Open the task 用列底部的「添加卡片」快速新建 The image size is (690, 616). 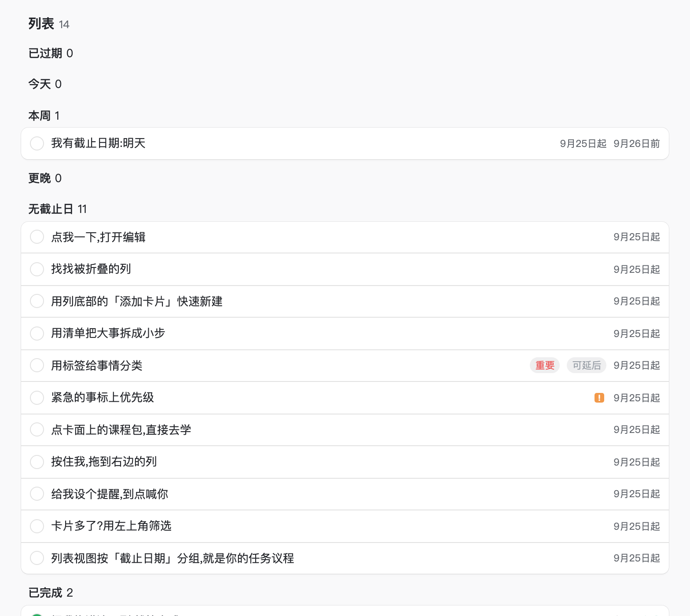pyautogui.click(x=137, y=301)
